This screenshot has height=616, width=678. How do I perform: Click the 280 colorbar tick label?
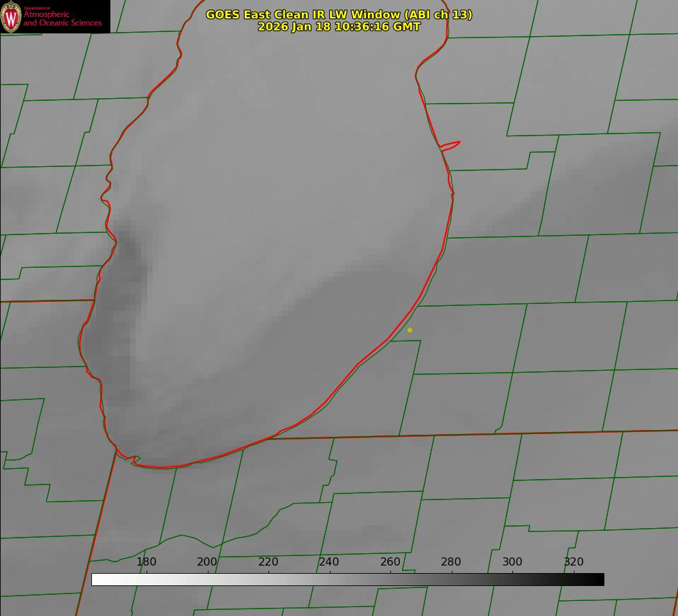point(451,562)
